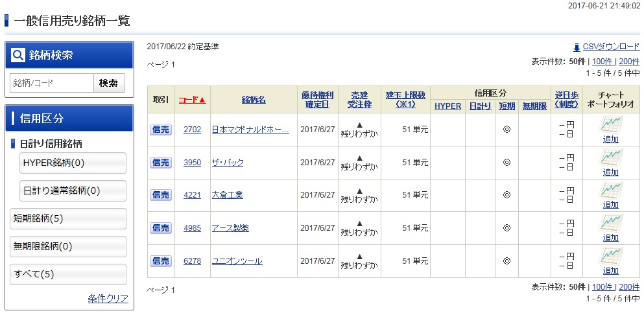Click the CSV download arrow icon

pos(577,47)
